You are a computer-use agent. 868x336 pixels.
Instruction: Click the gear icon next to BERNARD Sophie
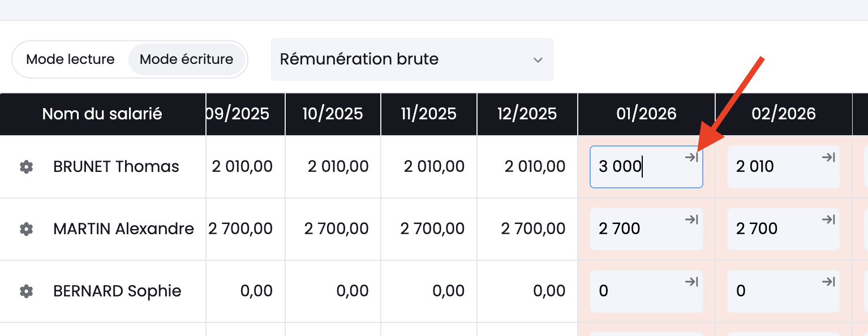click(x=26, y=291)
